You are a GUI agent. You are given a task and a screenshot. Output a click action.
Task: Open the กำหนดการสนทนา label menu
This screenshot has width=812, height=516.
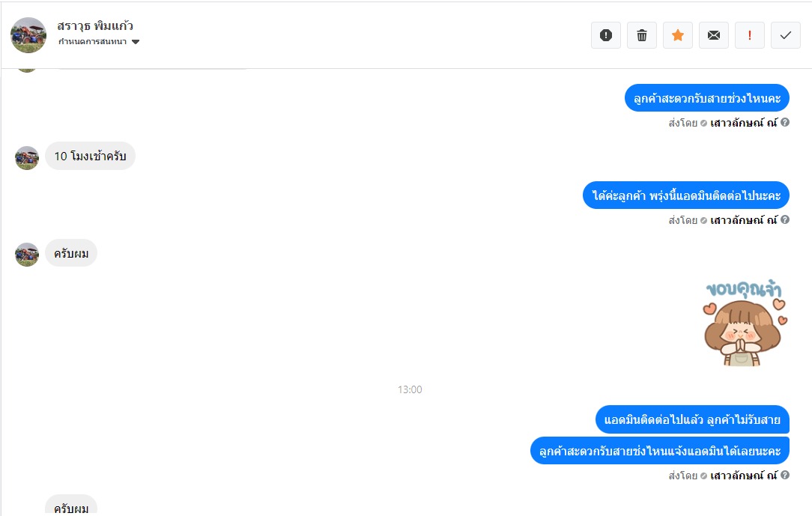tap(93, 42)
